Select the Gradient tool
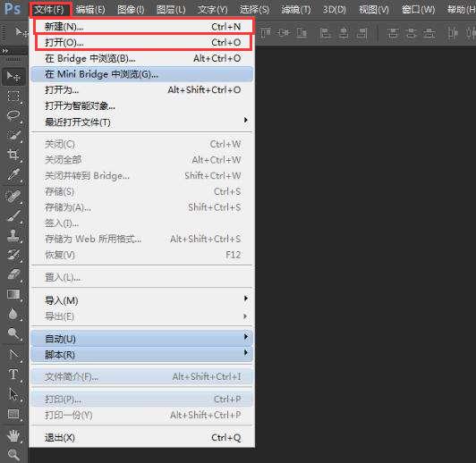Viewport: 476px width, 463px height. (13, 294)
